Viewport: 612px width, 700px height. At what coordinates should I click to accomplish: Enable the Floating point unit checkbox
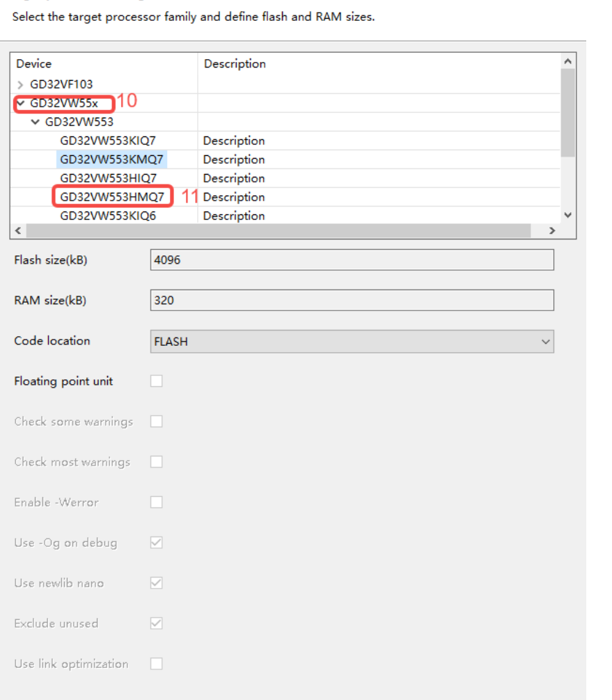[157, 381]
